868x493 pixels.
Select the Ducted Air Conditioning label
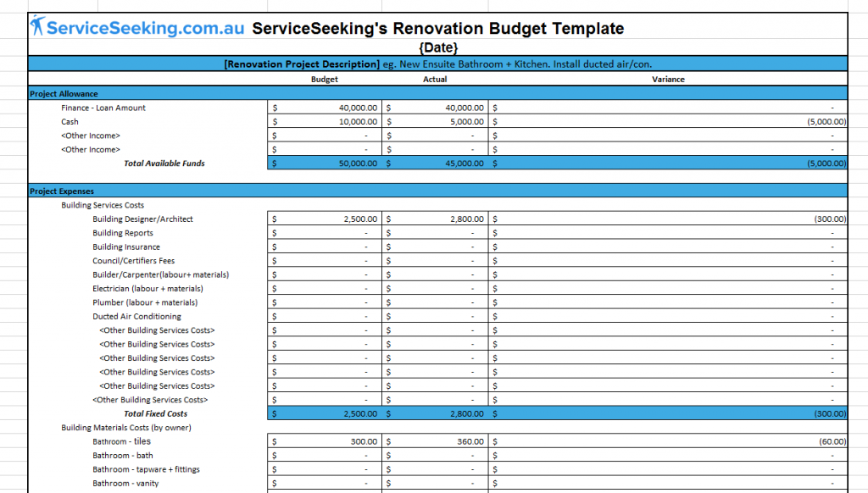tap(136, 317)
